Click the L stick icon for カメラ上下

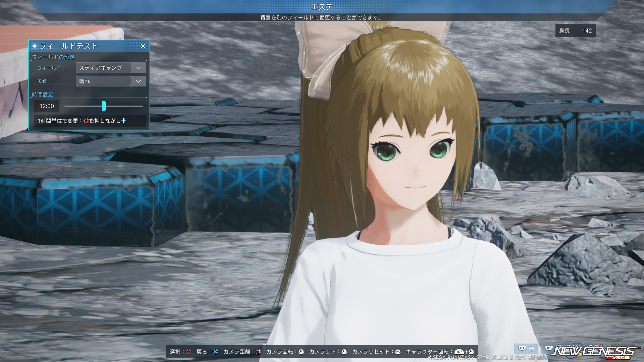pyautogui.click(x=344, y=352)
